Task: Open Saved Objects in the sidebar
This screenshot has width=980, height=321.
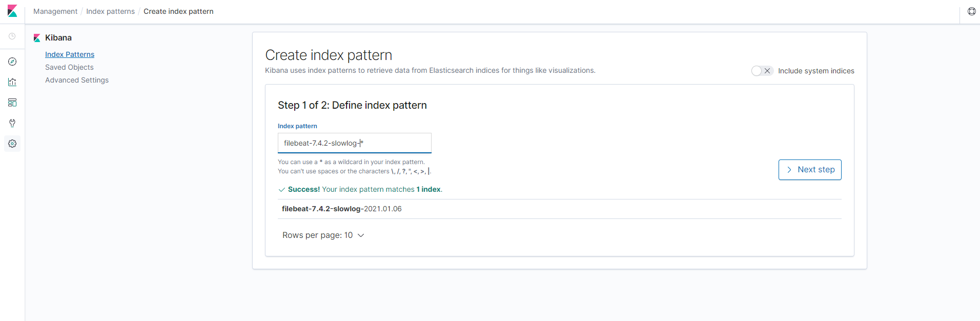Action: (69, 67)
